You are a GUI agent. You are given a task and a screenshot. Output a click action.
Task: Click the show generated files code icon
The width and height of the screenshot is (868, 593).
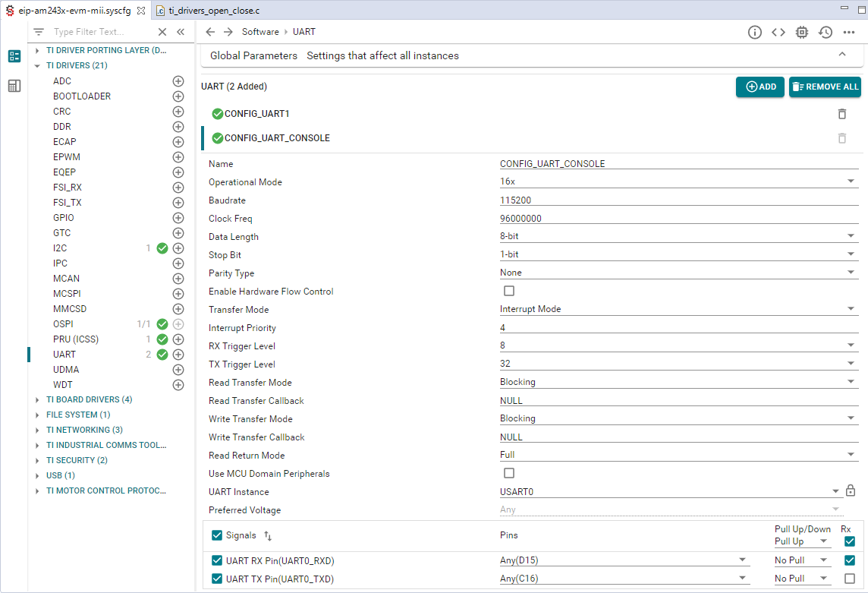pos(778,32)
